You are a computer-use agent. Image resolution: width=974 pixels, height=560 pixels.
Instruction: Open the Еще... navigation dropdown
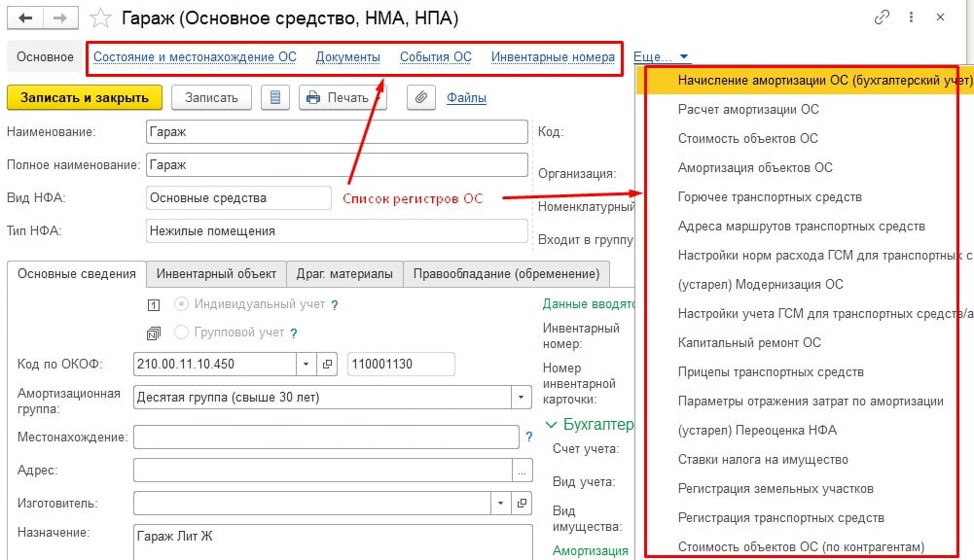point(662,57)
